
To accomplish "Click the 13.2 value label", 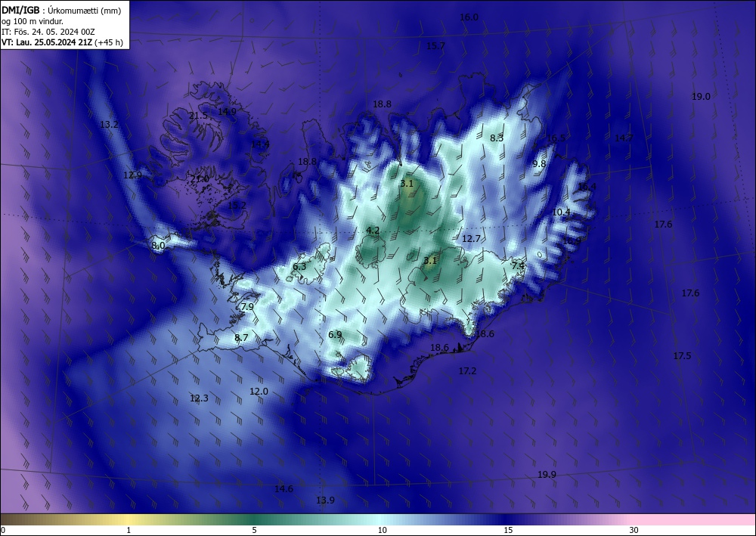I will pyautogui.click(x=109, y=124).
